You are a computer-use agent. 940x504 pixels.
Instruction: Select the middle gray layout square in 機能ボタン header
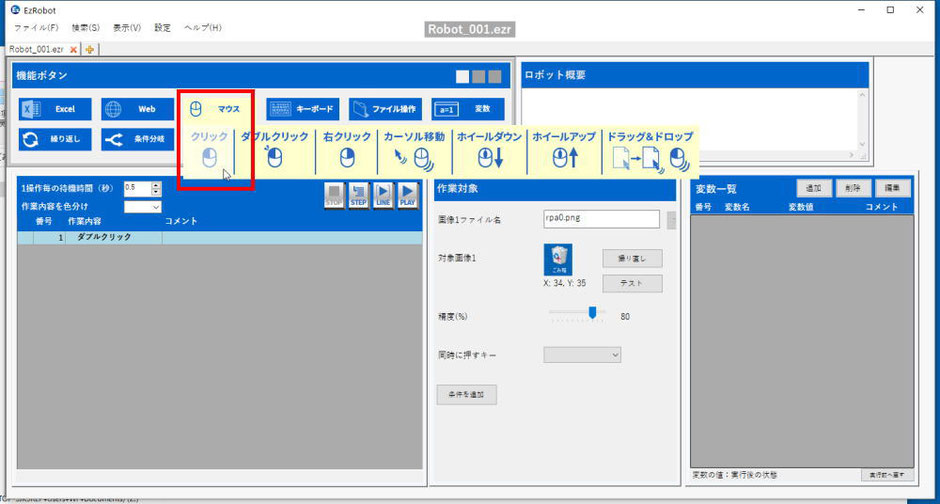[478, 76]
